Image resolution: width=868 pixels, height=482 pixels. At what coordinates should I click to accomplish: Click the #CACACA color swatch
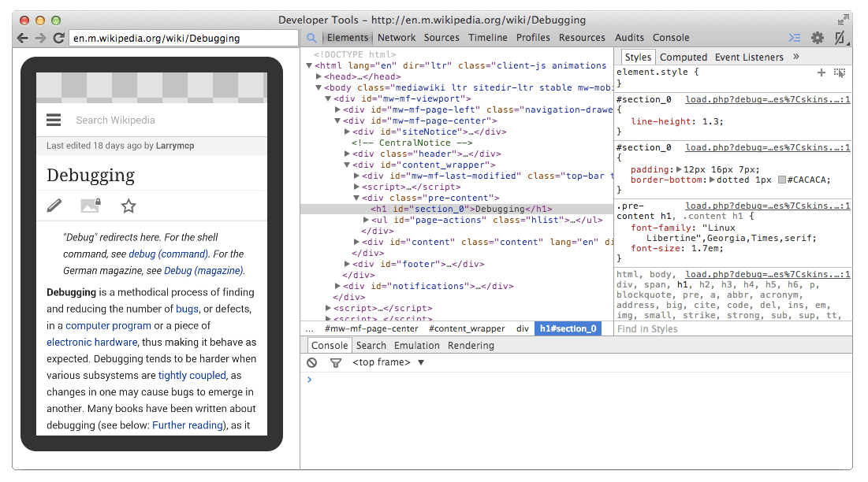point(781,180)
